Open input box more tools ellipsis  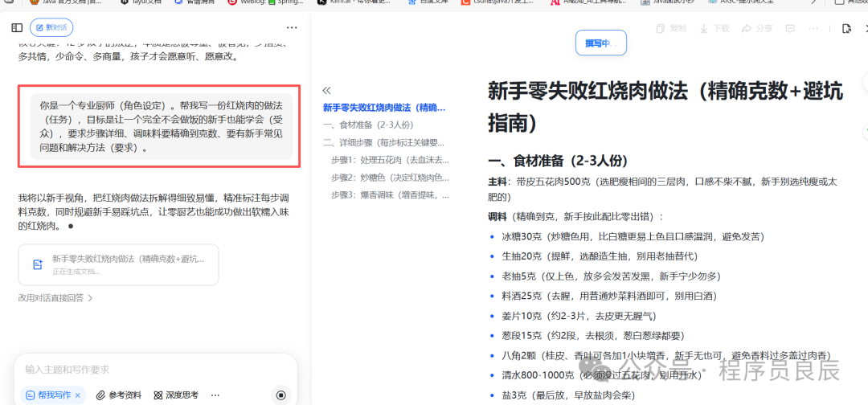pyautogui.click(x=215, y=395)
